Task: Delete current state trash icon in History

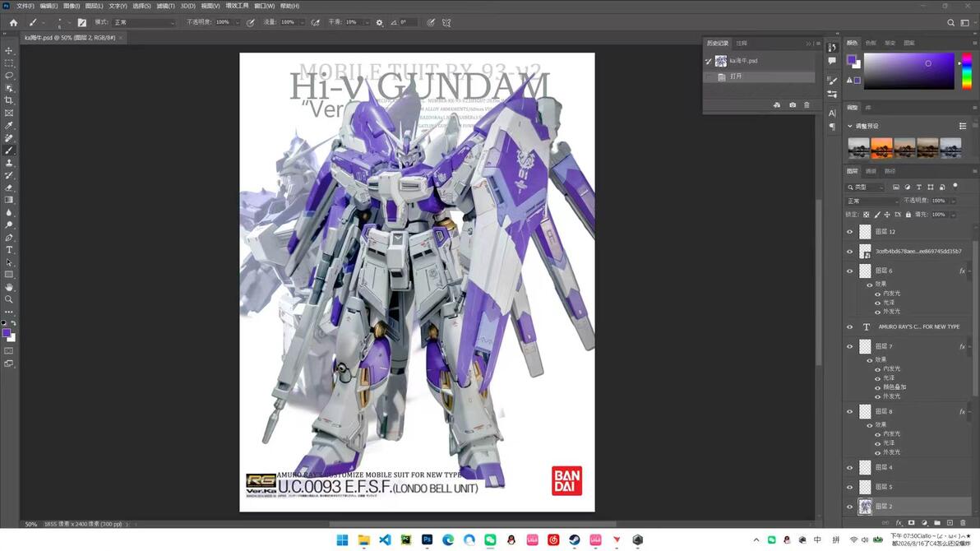Action: tap(807, 105)
